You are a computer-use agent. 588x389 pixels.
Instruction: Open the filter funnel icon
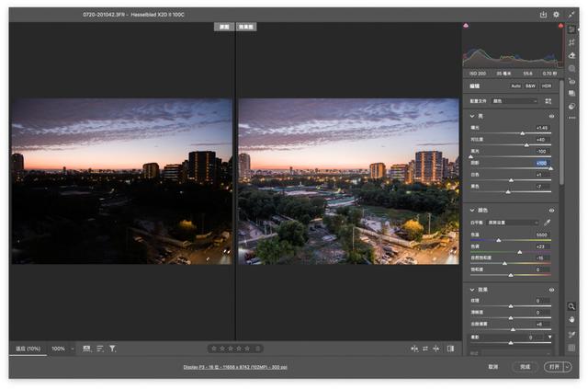click(112, 349)
